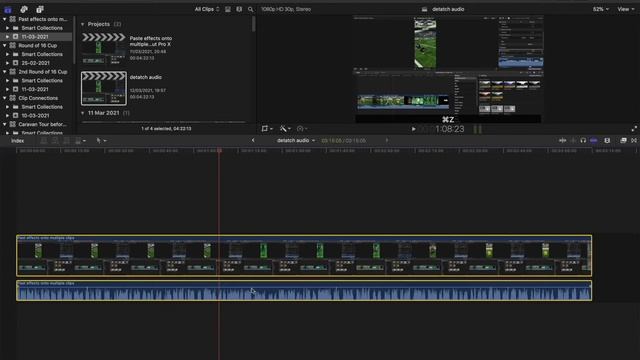
Task: Toggle audio skimming
Action: (573, 140)
